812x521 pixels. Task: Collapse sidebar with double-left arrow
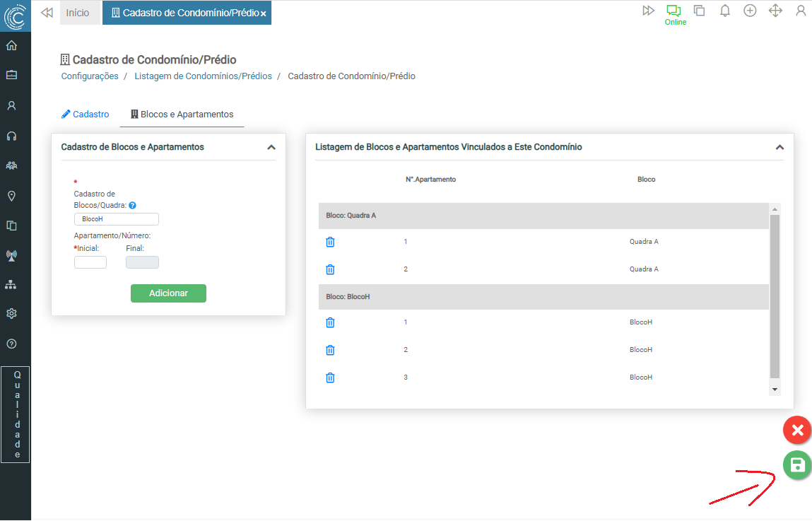47,13
